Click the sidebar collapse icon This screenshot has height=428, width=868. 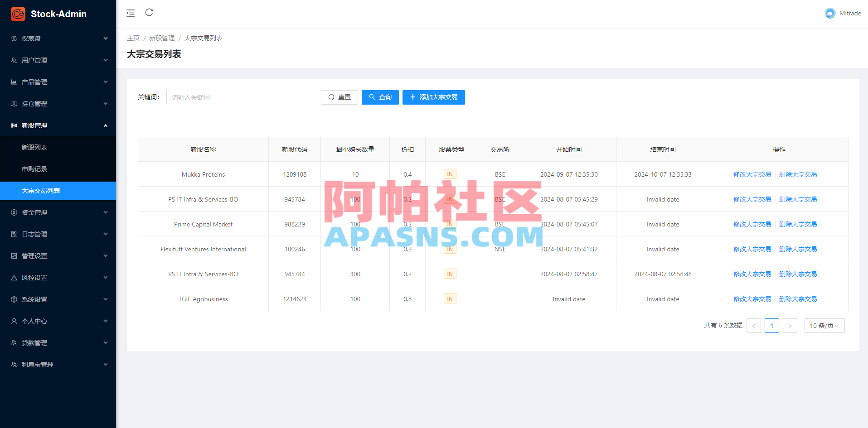tap(131, 13)
